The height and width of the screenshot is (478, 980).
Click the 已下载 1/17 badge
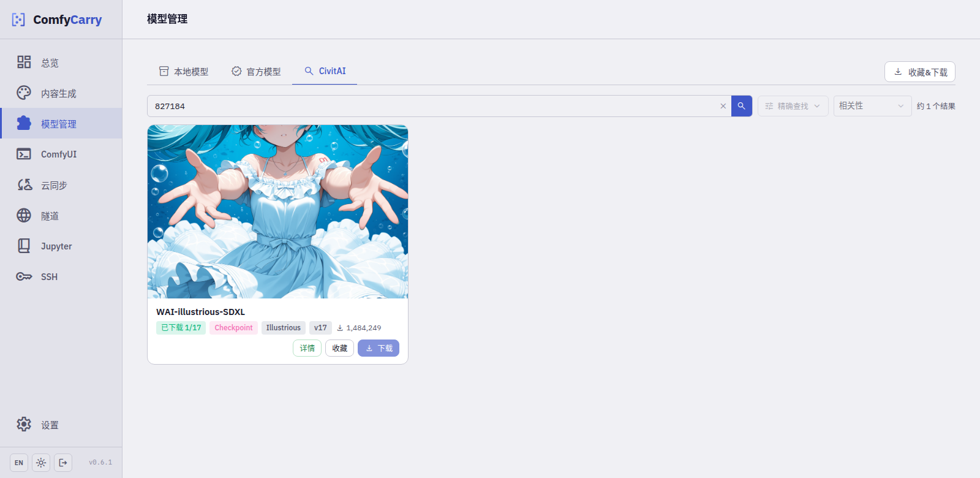coord(181,328)
